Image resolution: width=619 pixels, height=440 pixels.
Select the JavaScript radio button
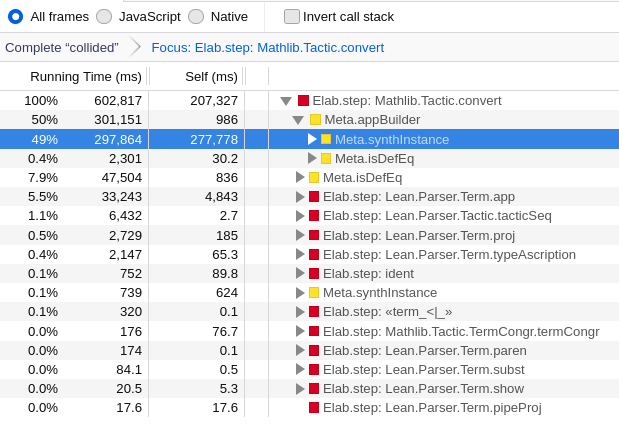pyautogui.click(x=104, y=17)
